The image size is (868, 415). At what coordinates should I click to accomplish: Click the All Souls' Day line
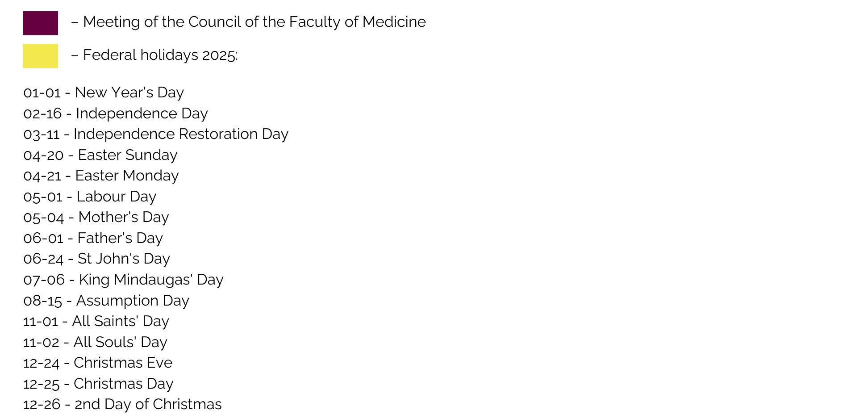[x=95, y=342]
